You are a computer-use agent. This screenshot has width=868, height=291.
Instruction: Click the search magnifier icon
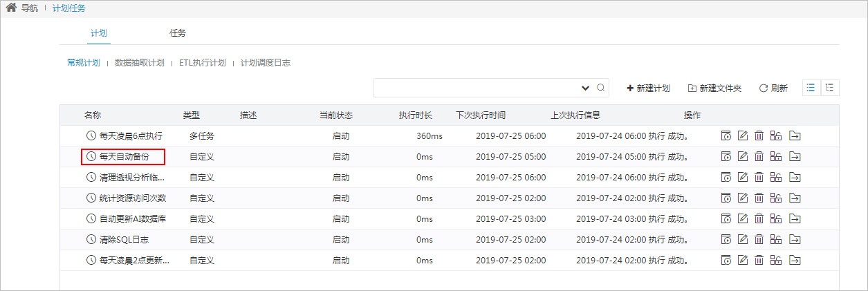pyautogui.click(x=601, y=88)
